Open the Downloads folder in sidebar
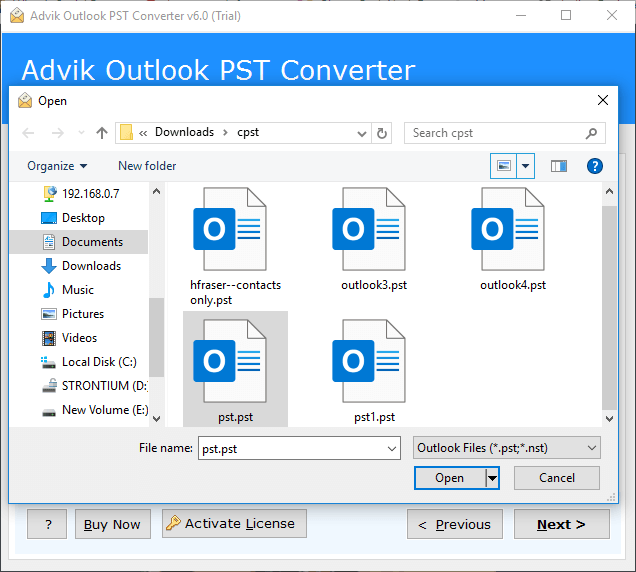The width and height of the screenshot is (636, 572). coord(91,266)
